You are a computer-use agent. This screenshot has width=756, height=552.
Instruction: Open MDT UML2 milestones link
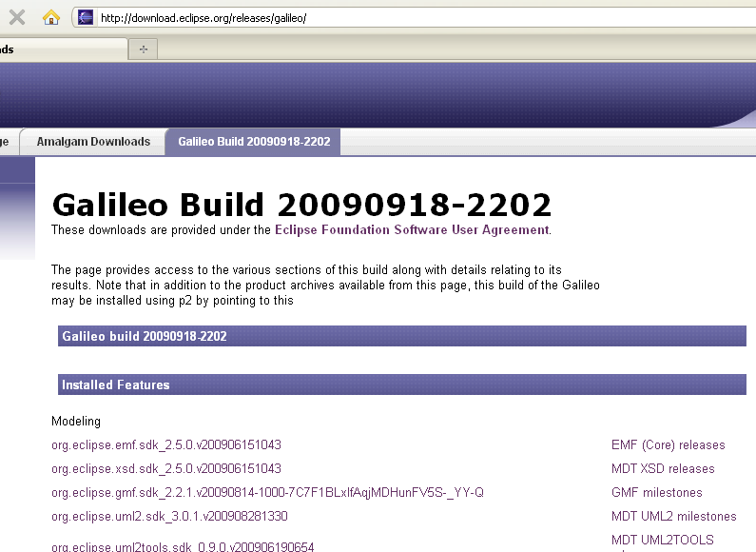coord(673,516)
